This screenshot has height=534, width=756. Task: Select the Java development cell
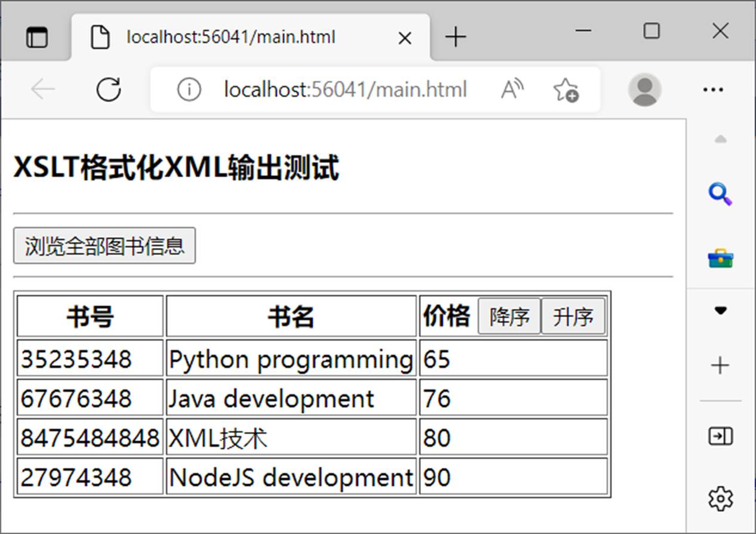291,398
